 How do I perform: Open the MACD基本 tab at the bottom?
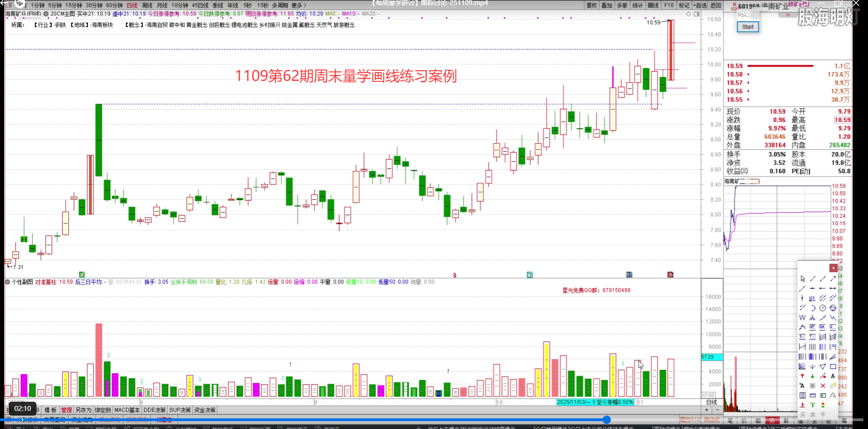pos(127,410)
